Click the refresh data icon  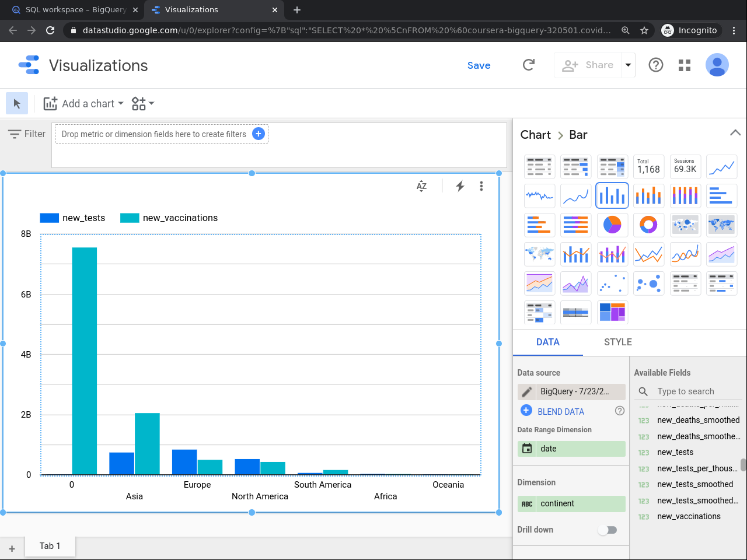529,65
